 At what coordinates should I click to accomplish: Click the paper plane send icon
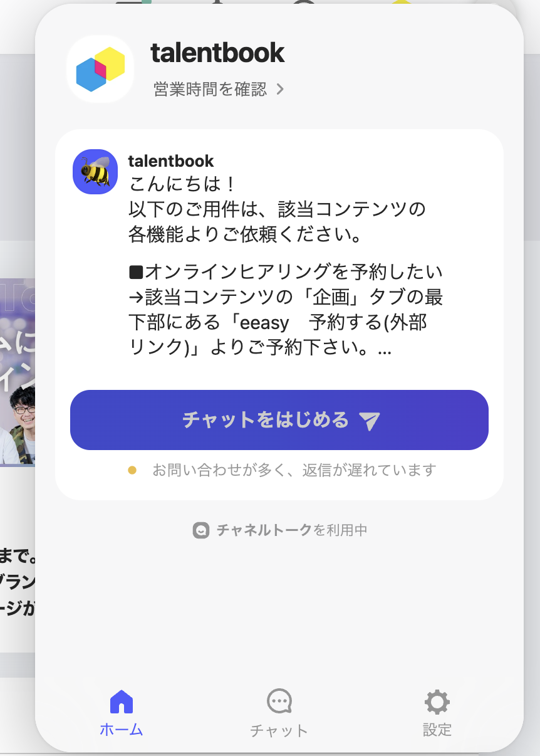370,421
